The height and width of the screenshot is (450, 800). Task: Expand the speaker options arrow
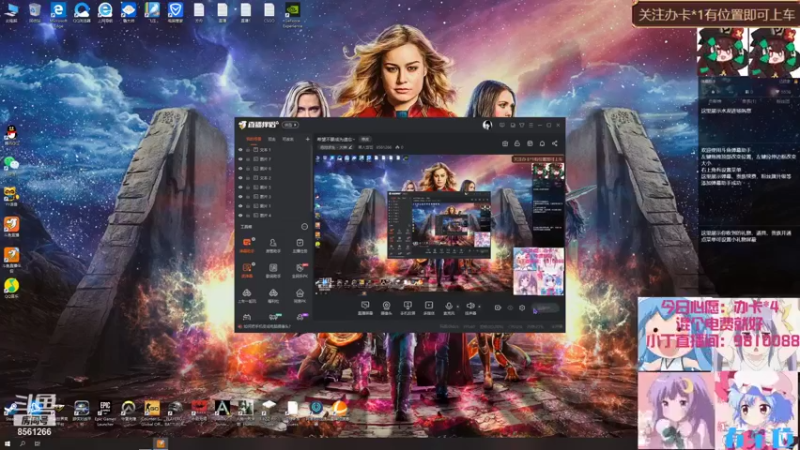[480, 307]
